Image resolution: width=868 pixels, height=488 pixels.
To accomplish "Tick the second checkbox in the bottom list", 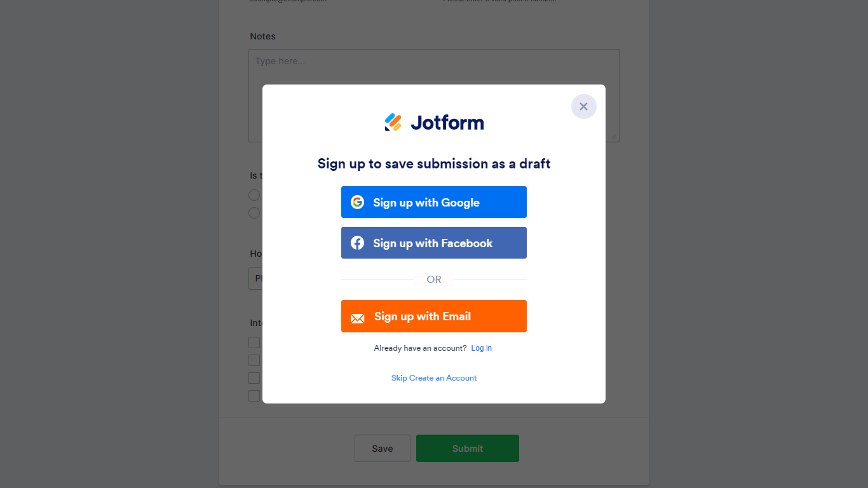I will click(254, 360).
